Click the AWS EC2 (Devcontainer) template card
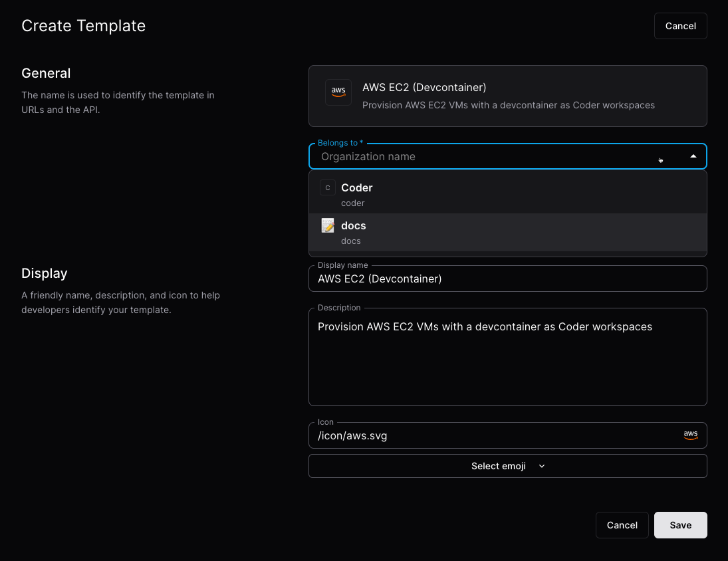728x561 pixels. (507, 96)
